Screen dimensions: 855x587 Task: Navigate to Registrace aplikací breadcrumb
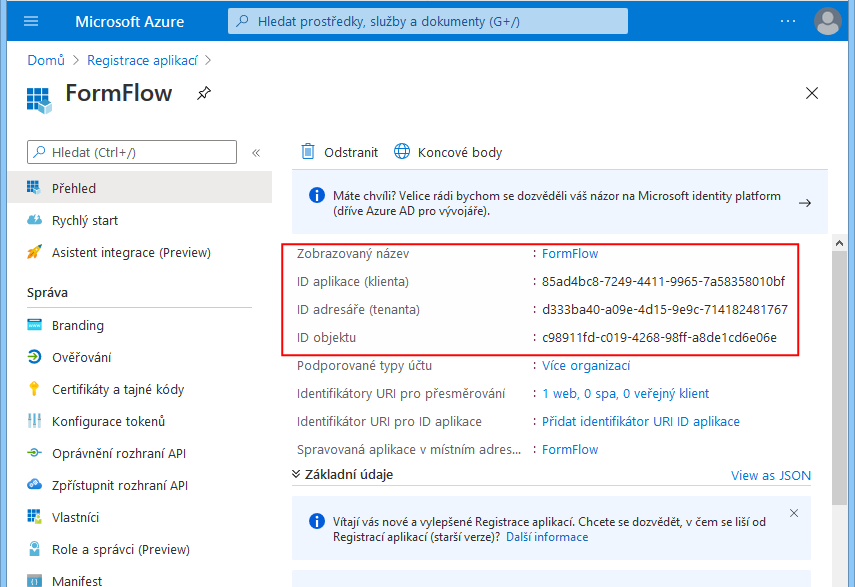(x=142, y=60)
